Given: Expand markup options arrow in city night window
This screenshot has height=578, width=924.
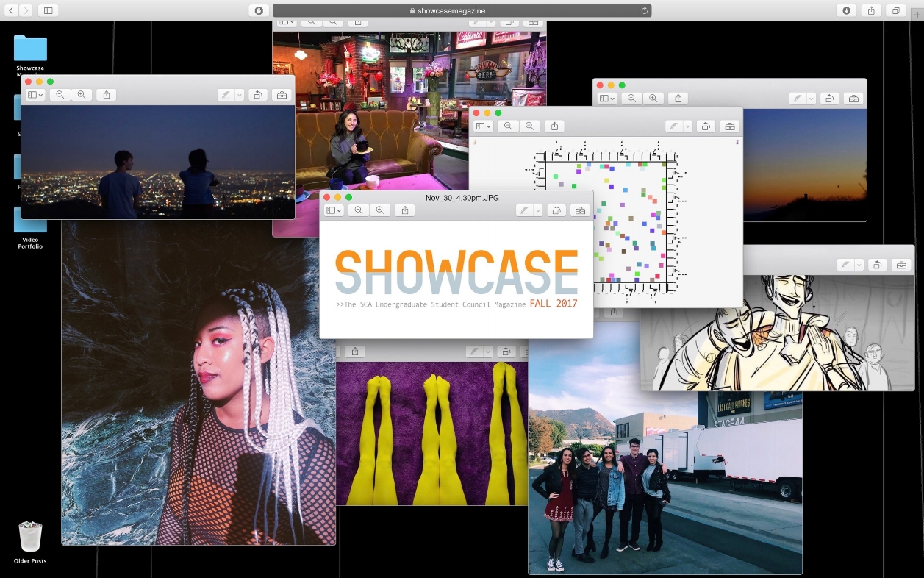Looking at the screenshot, I should coord(240,95).
